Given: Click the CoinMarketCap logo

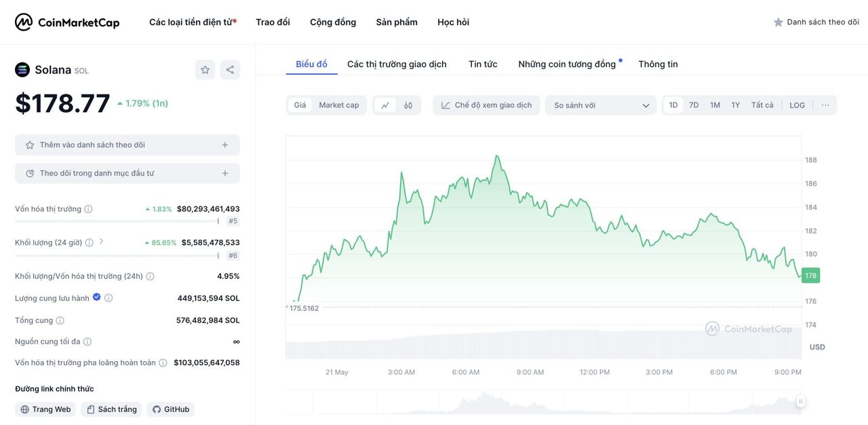Looking at the screenshot, I should click(x=67, y=22).
